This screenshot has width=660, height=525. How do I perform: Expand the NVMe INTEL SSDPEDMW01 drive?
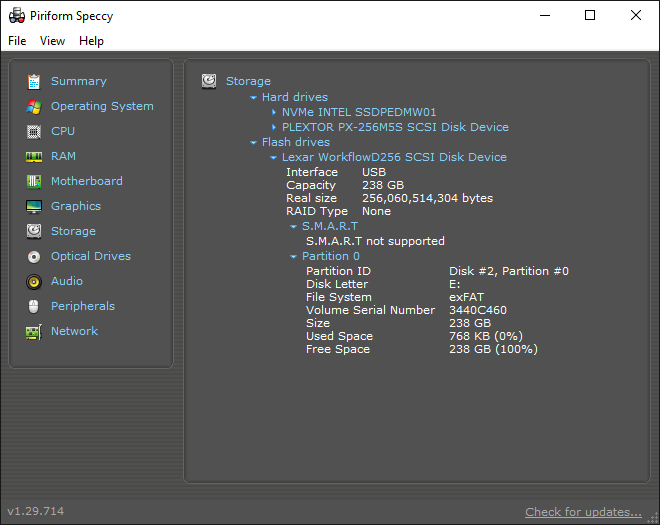[x=274, y=112]
